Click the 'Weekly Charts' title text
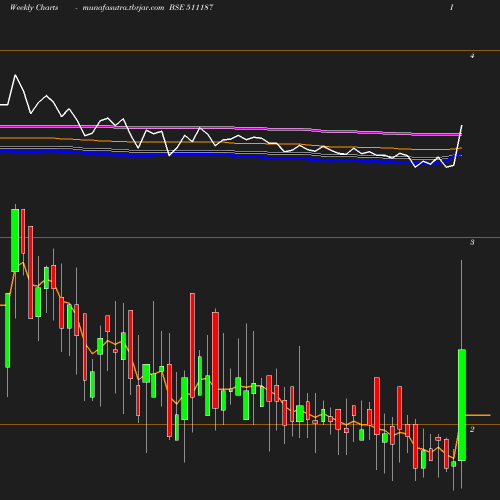Image resolution: width=500 pixels, height=500 pixels. tap(34, 8)
